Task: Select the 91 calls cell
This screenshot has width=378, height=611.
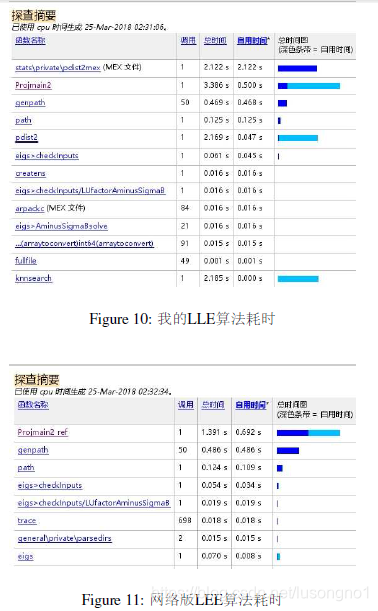Action: tap(185, 244)
